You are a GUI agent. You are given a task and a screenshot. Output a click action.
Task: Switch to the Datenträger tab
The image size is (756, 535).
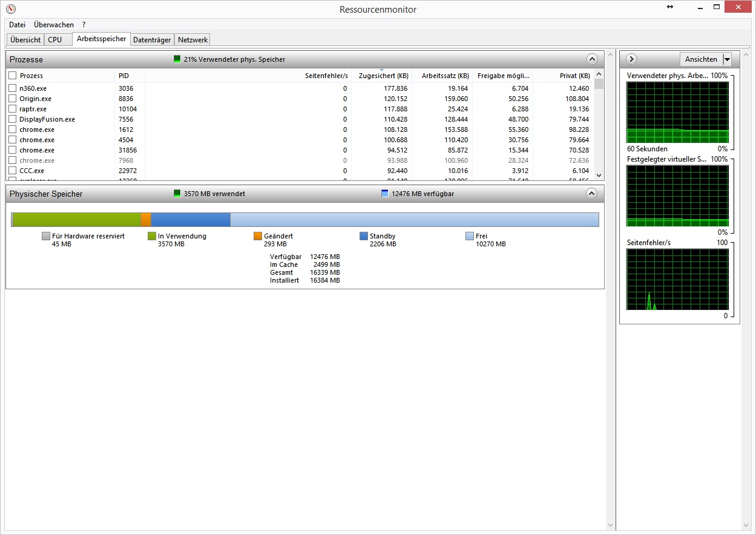[152, 40]
